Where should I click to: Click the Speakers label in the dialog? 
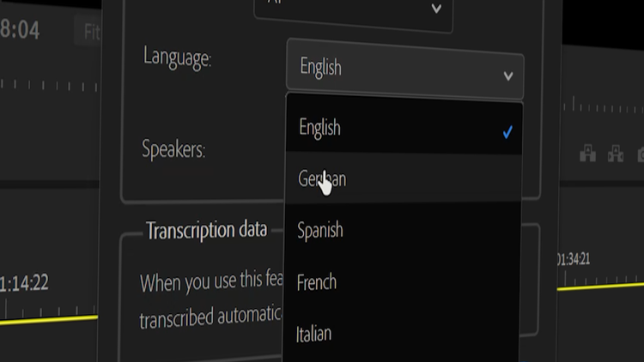173,150
